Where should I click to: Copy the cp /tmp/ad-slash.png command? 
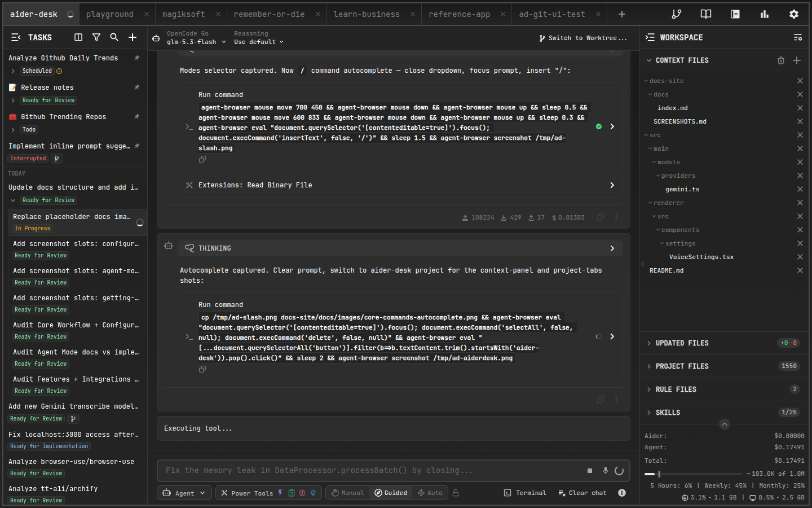(x=202, y=369)
